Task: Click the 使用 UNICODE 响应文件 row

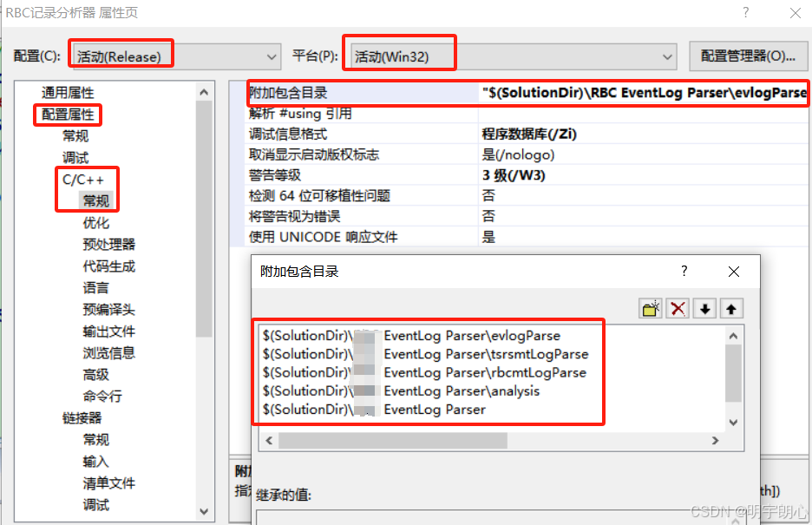Action: (x=347, y=235)
